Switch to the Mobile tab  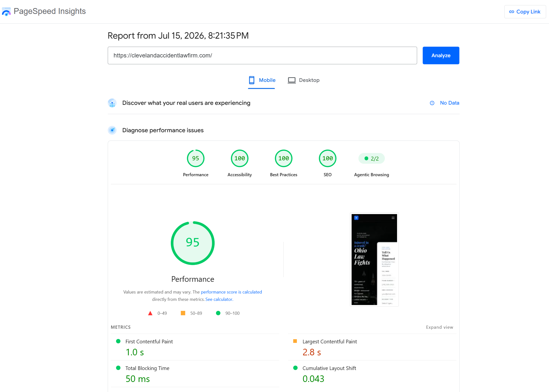[x=262, y=80]
